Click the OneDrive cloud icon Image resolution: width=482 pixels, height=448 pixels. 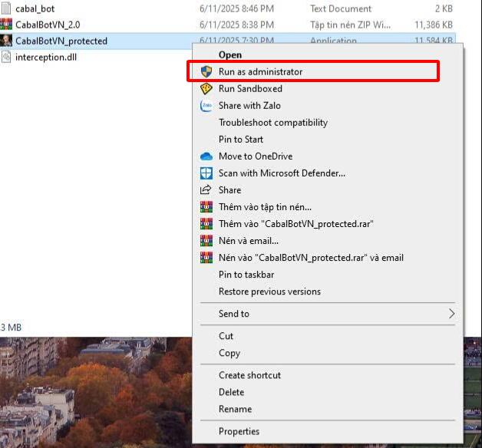pyautogui.click(x=206, y=156)
